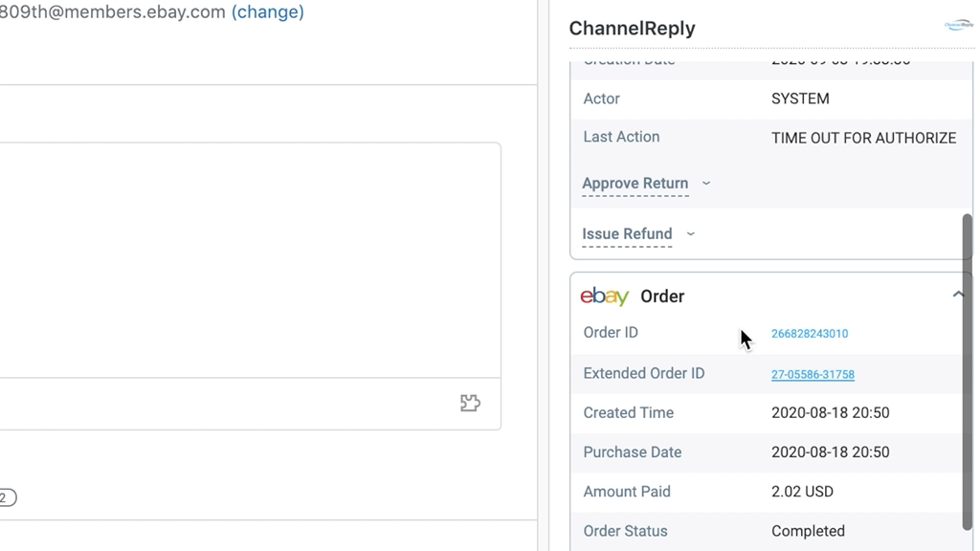This screenshot has height=551, width=980.
Task: Click the eBay logo in Order section
Action: coord(605,297)
